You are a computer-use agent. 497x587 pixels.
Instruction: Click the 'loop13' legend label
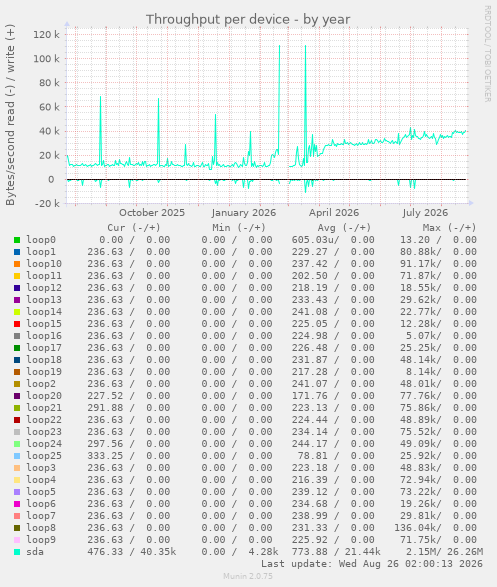(x=44, y=300)
